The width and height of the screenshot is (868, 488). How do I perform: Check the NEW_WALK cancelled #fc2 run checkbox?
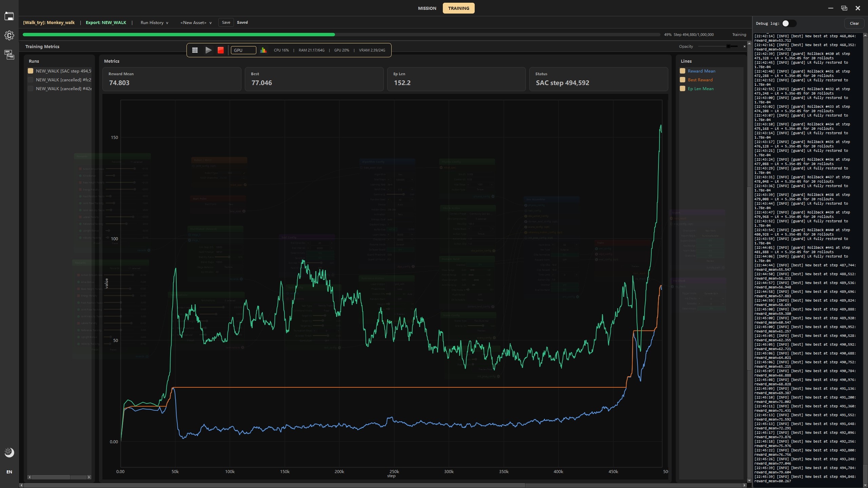[31, 80]
